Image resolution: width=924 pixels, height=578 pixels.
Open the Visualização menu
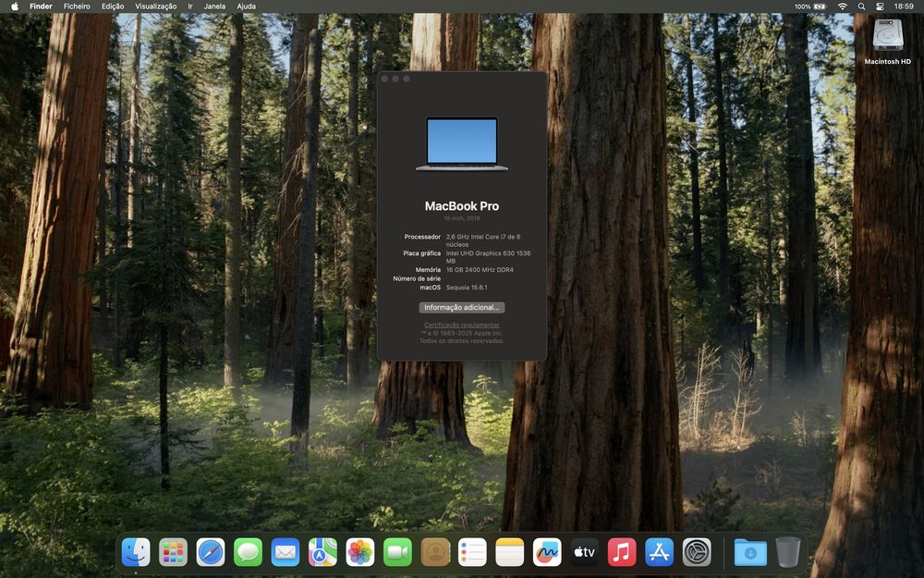coord(155,6)
